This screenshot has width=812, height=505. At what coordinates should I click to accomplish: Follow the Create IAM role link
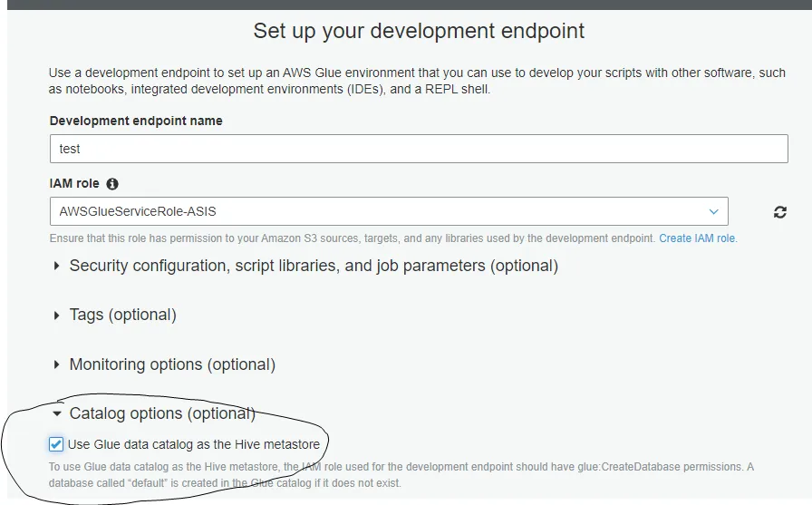point(697,238)
